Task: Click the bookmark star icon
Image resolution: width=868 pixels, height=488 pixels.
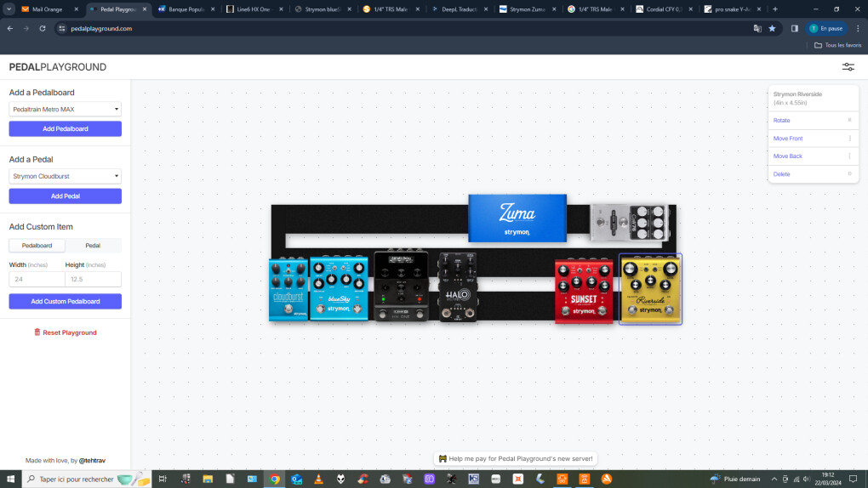Action: tap(772, 28)
